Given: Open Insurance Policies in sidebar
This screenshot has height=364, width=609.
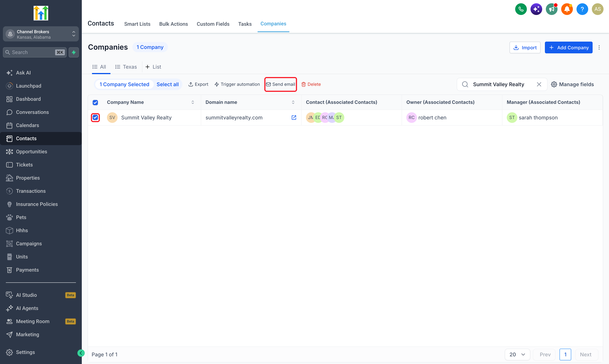Looking at the screenshot, I should point(41,204).
